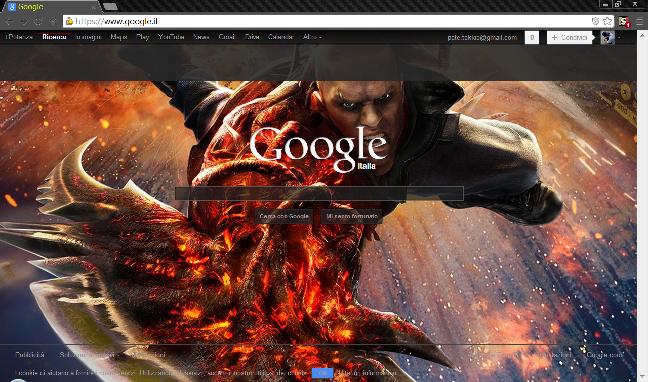Click the Mi sento fortunato button
Screen dimensions: 648x382
[352, 216]
